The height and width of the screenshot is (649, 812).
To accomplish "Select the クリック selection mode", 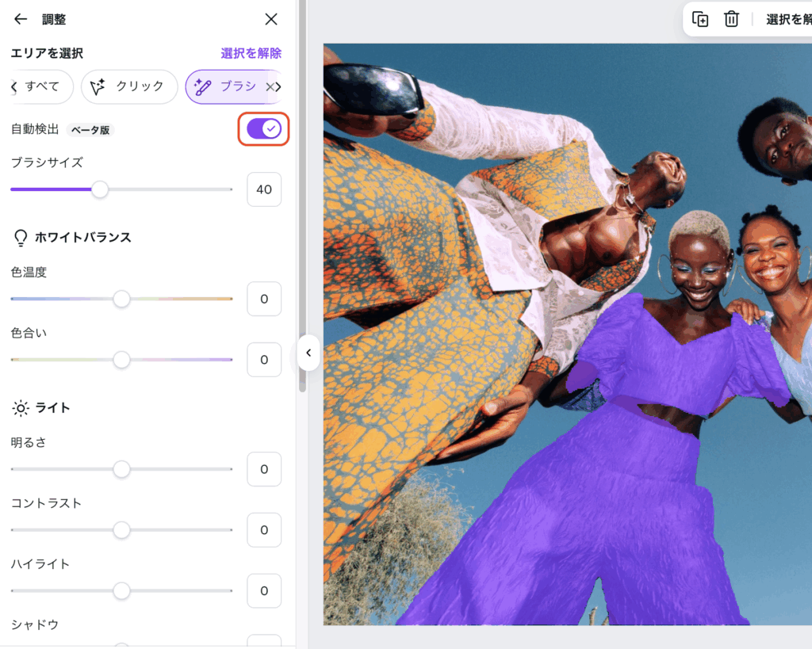I will 129,87.
